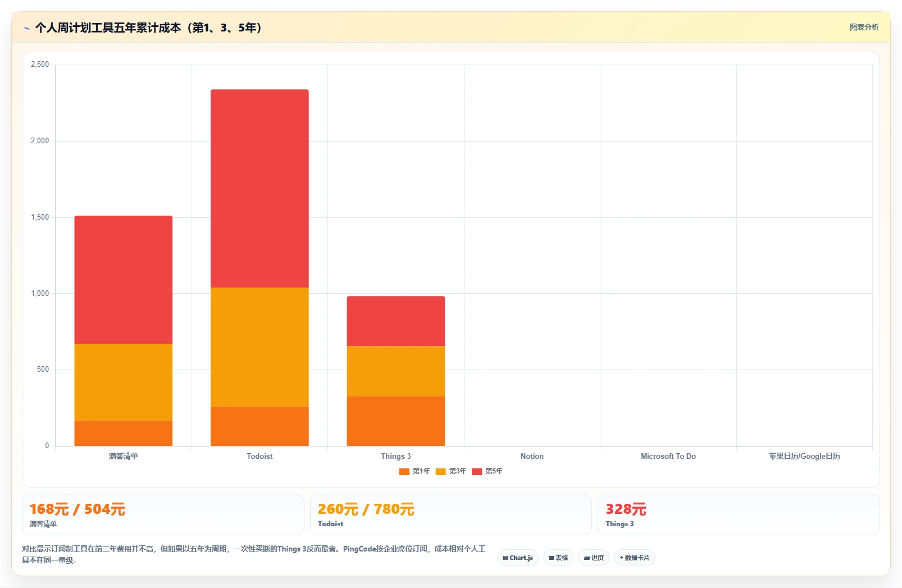Click the Todoist x-axis label
This screenshot has height=588, width=902.
[x=259, y=456]
